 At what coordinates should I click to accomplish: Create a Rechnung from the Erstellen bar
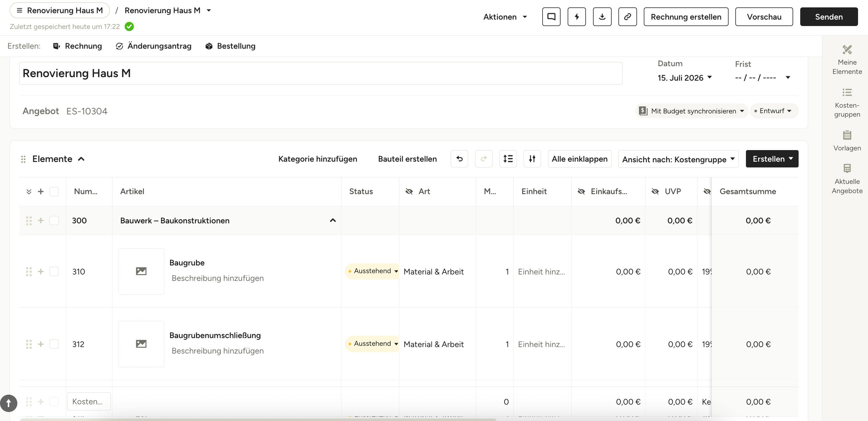coord(77,46)
